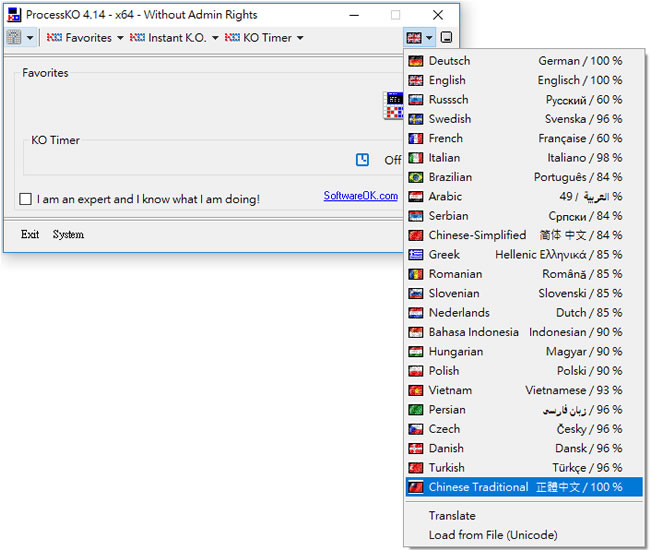Click the 'Português / 84 %' text
The width and height of the screenshot is (650, 550).
[x=578, y=177]
